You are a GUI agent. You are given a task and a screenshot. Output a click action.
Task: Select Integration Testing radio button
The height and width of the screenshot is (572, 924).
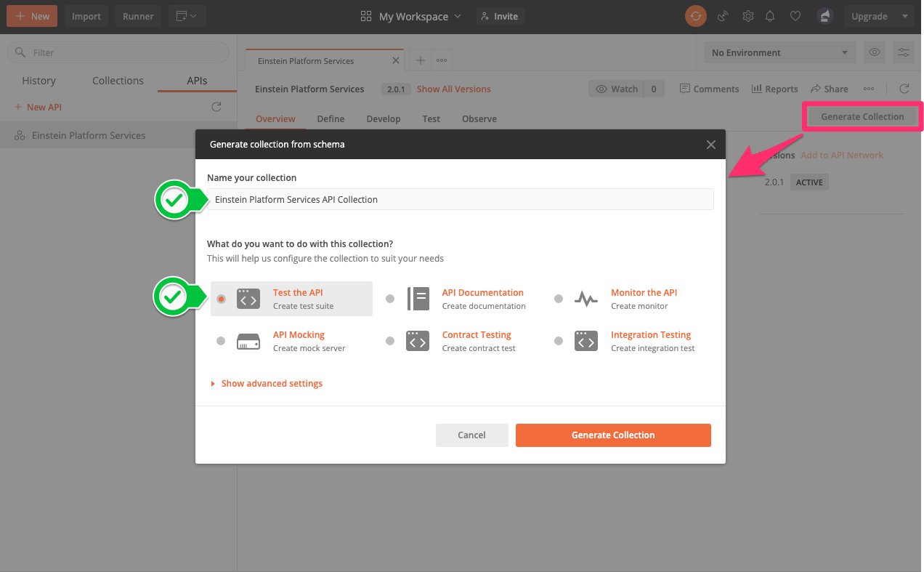coord(559,341)
